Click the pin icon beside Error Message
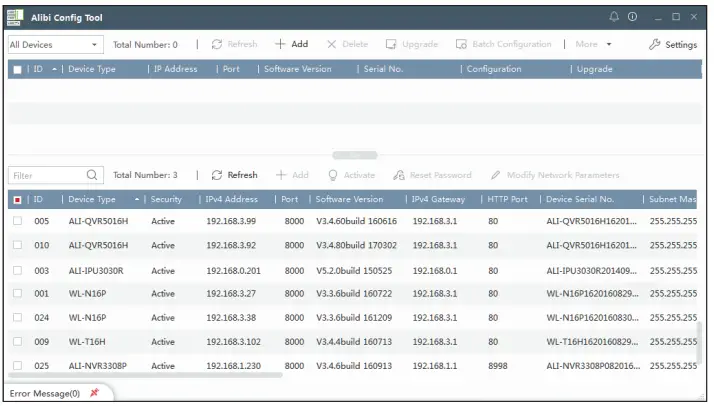This screenshot has height=406, width=714. pyautogui.click(x=94, y=394)
